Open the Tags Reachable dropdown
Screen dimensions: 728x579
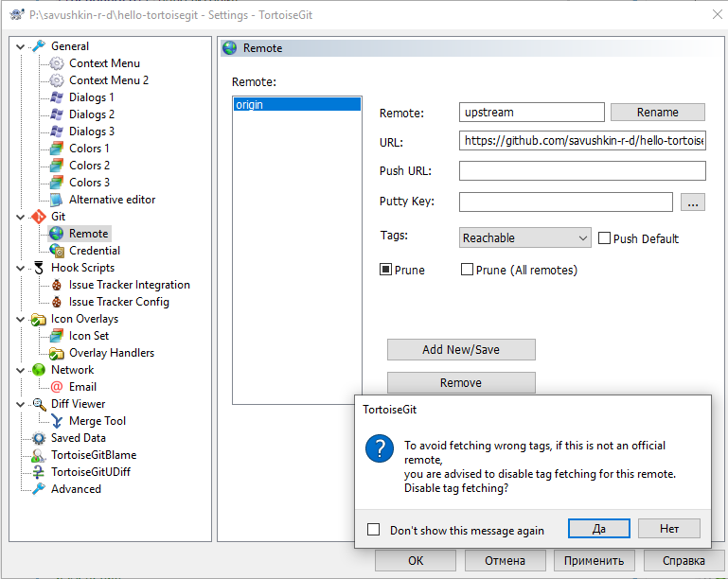coord(525,237)
